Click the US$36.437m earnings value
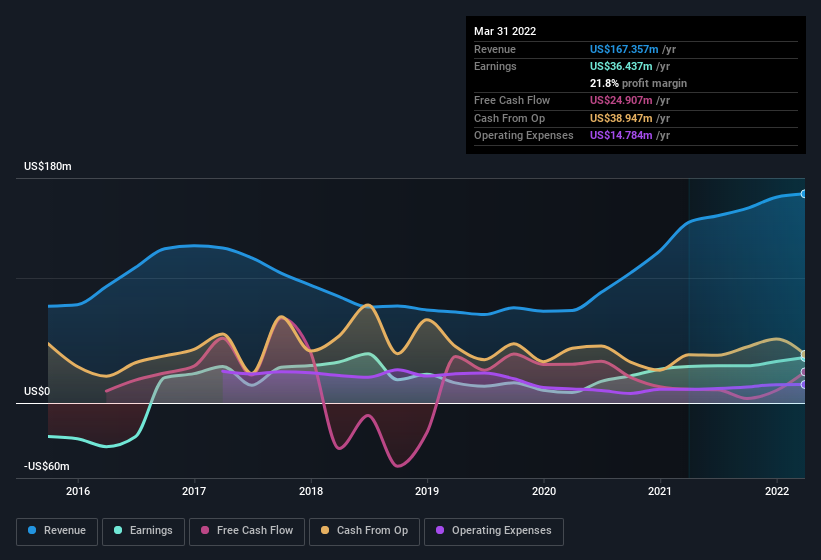Viewport: 821px width, 560px height. [x=621, y=66]
